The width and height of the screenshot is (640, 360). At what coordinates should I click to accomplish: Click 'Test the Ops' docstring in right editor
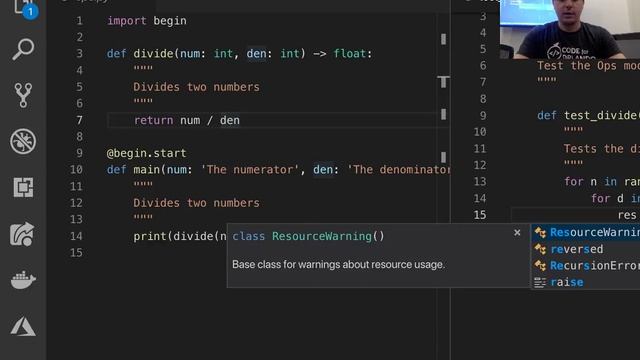pos(576,66)
